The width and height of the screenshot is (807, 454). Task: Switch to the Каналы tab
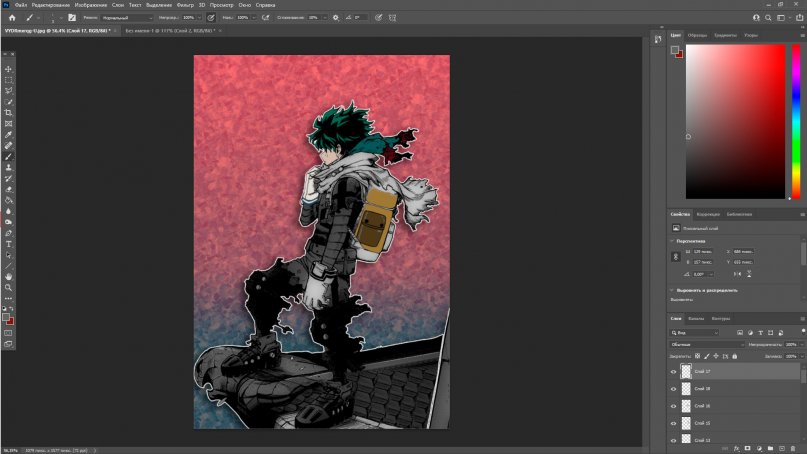[x=696, y=319]
